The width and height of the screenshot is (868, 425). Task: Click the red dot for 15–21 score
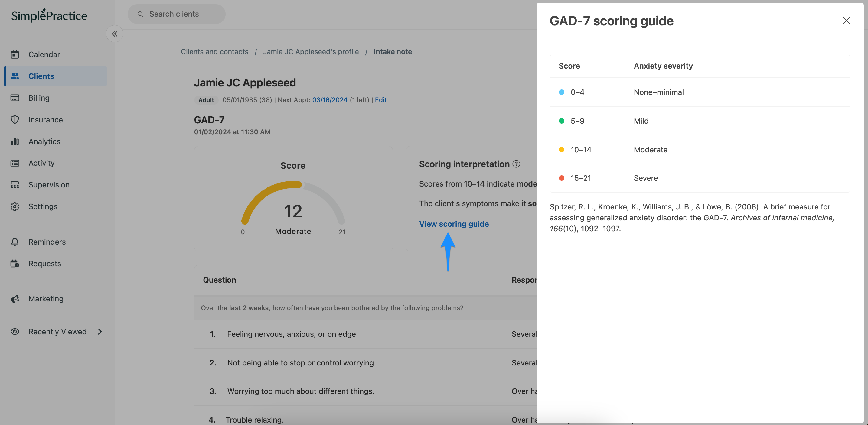pyautogui.click(x=561, y=178)
